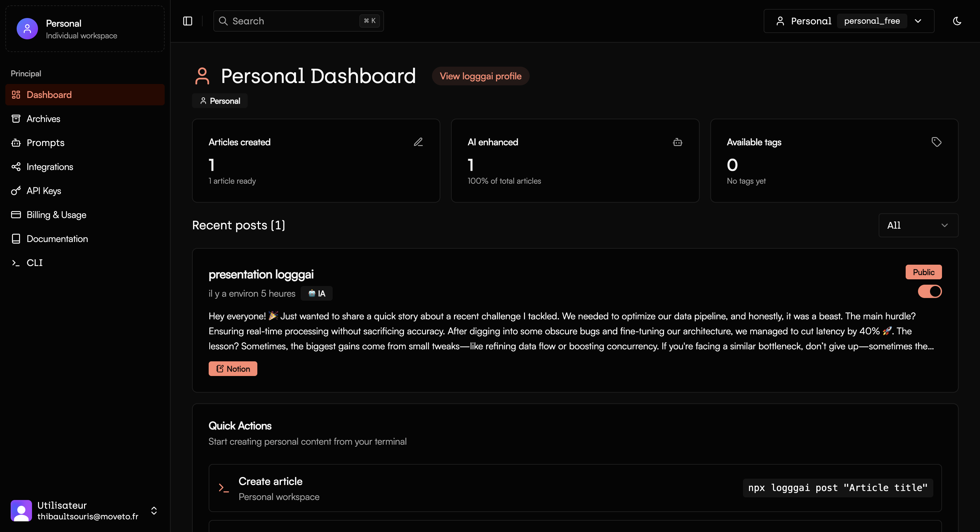Click the Dashboard grid icon
The width and height of the screenshot is (980, 532).
[x=16, y=95]
